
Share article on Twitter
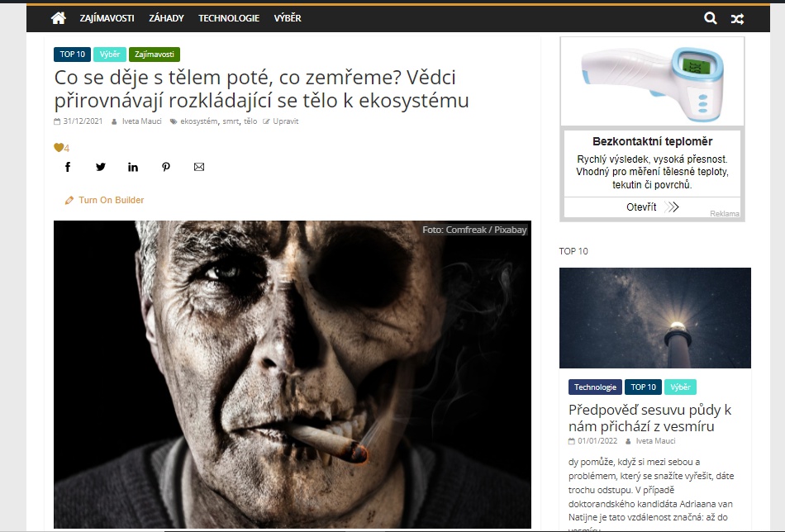click(x=101, y=167)
